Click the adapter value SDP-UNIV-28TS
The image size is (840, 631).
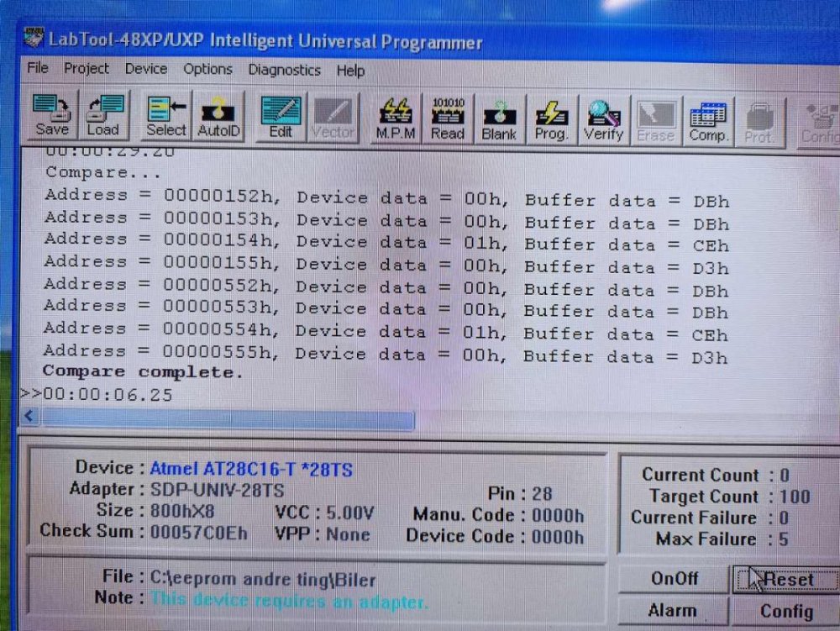click(x=217, y=490)
